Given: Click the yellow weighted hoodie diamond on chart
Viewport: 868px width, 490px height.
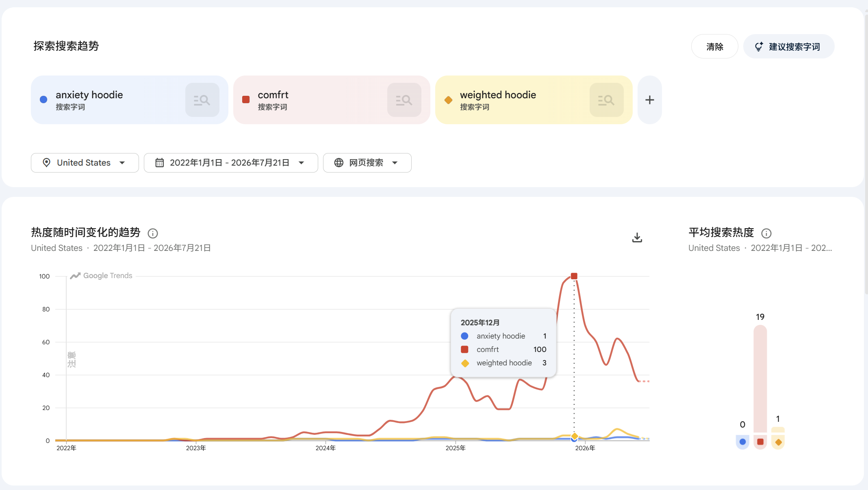Looking at the screenshot, I should [x=574, y=436].
